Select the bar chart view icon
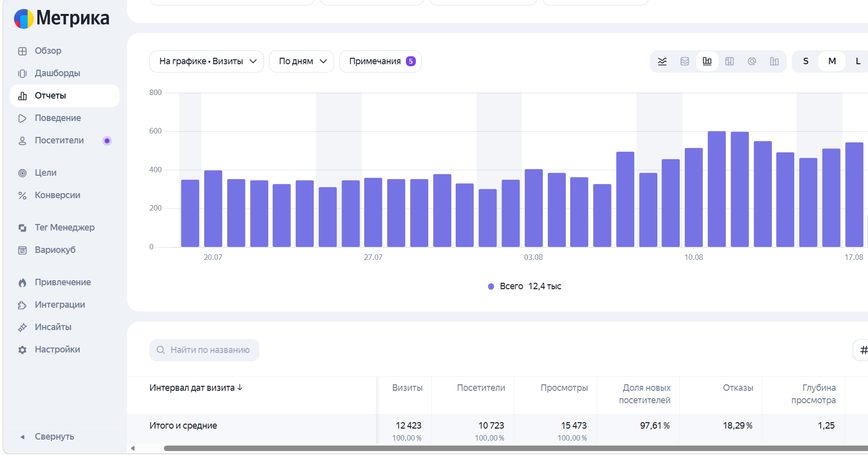The height and width of the screenshot is (455, 868). [707, 61]
